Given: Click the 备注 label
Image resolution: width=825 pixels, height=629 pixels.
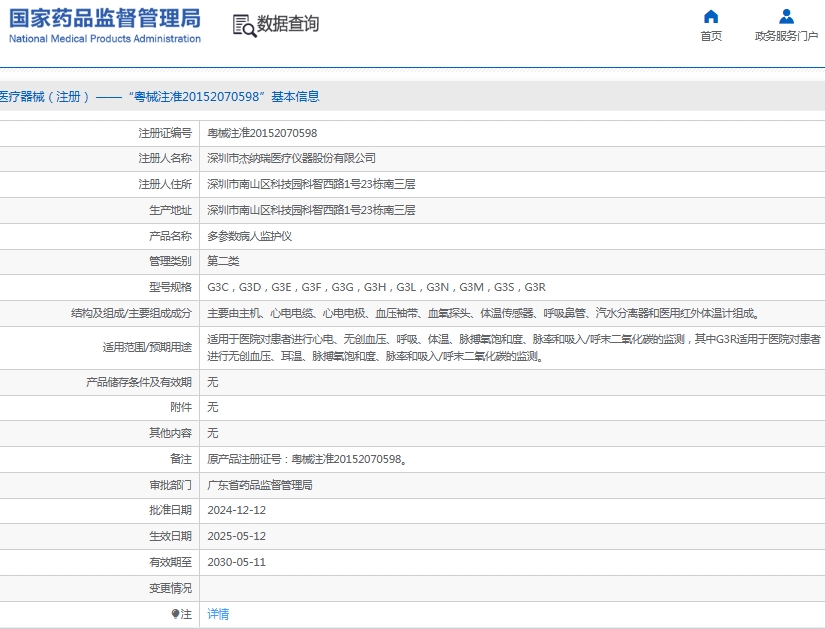Looking at the screenshot, I should tap(180, 460).
